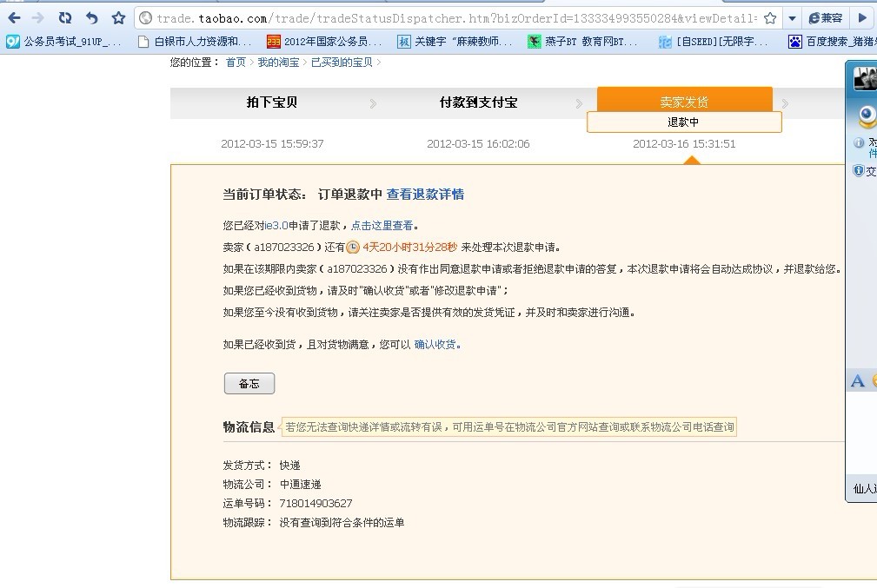Click the 确认收货 link
Image resolution: width=877 pixels, height=588 pixels.
[435, 344]
